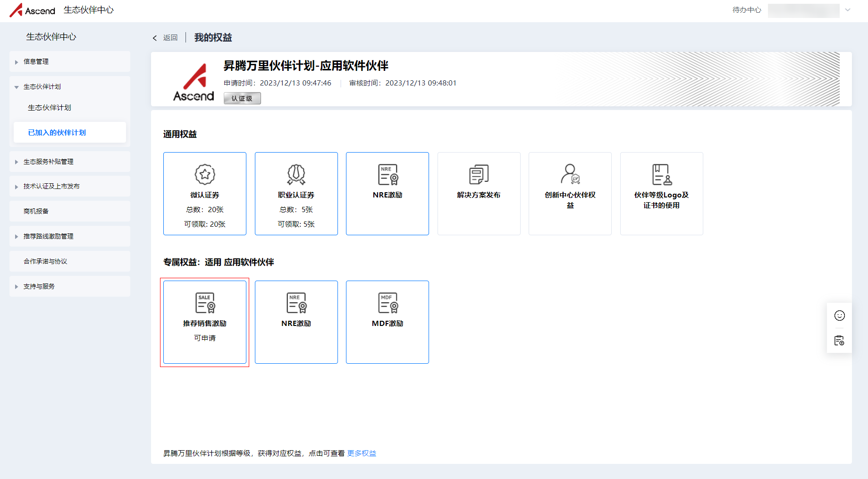Click the 可领取: 20张 text
The width and height of the screenshot is (868, 479).
[205, 224]
